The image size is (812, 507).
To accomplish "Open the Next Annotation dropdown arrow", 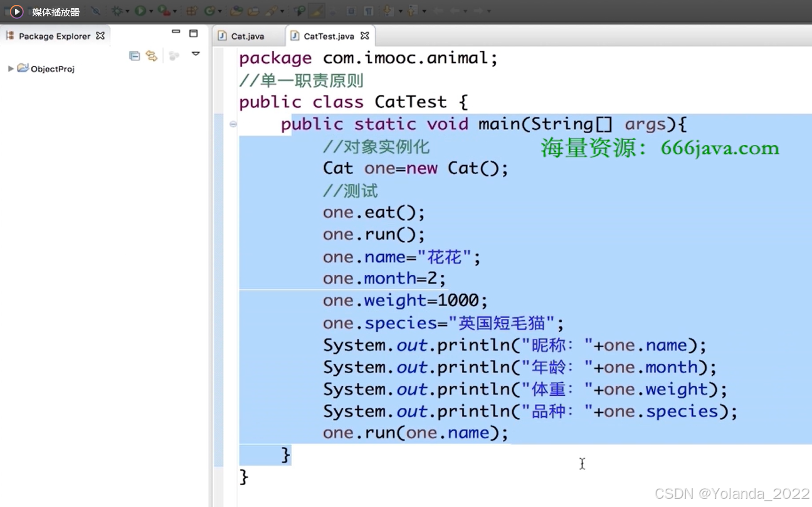I will [401, 11].
